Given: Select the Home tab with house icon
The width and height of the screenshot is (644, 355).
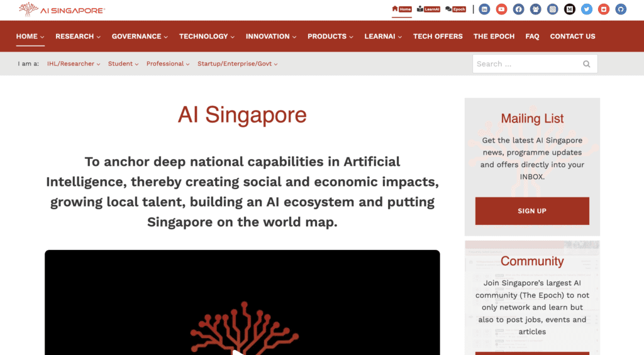Looking at the screenshot, I should coord(402,9).
